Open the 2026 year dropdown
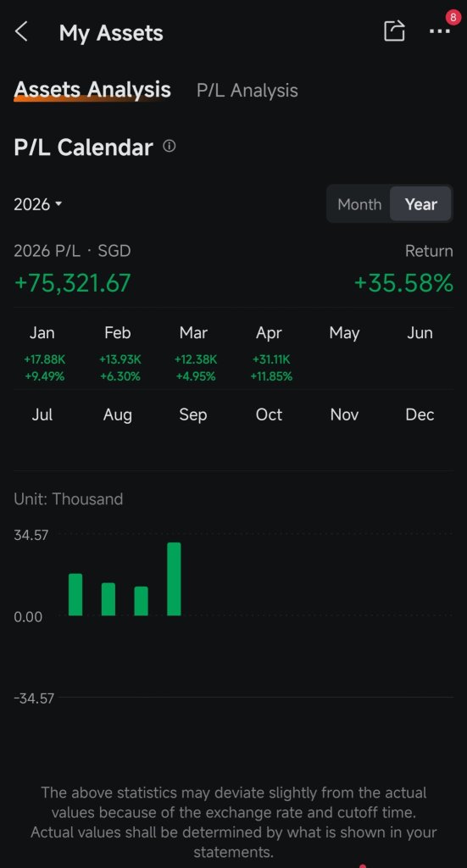 point(37,204)
